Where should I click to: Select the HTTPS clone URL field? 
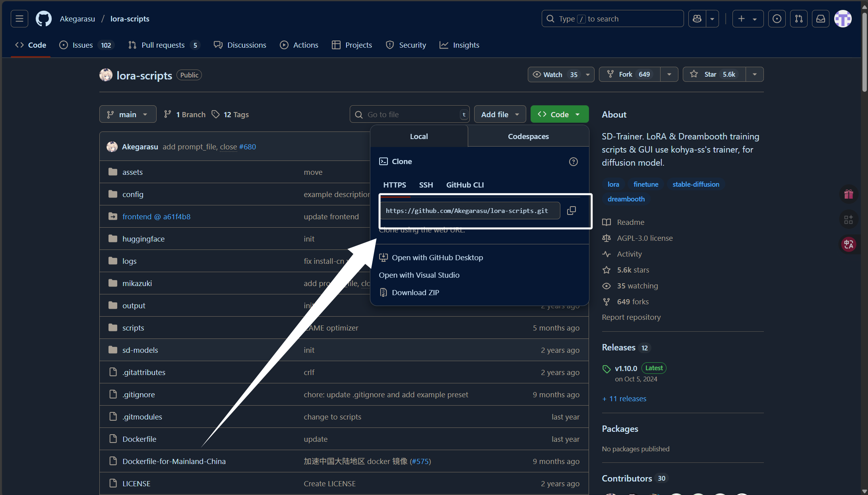(x=470, y=211)
